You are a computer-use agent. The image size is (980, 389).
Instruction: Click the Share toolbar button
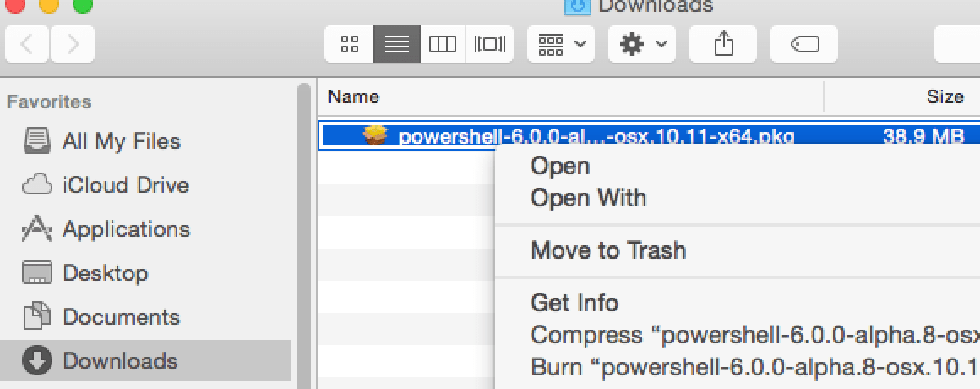723,45
